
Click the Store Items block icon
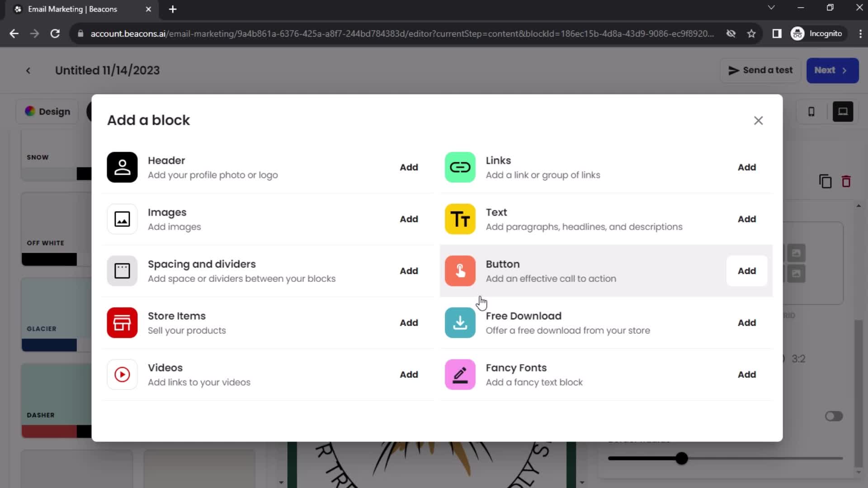[122, 322]
